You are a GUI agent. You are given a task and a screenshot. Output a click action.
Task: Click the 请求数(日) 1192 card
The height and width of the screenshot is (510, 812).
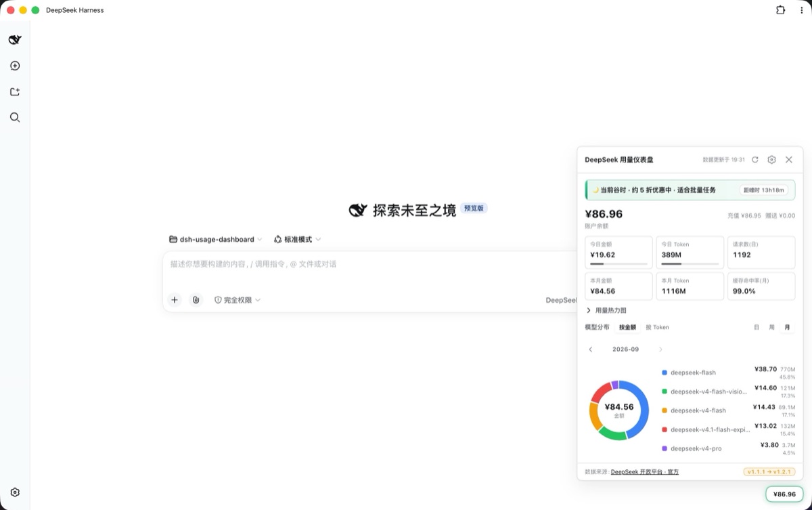tap(761, 252)
